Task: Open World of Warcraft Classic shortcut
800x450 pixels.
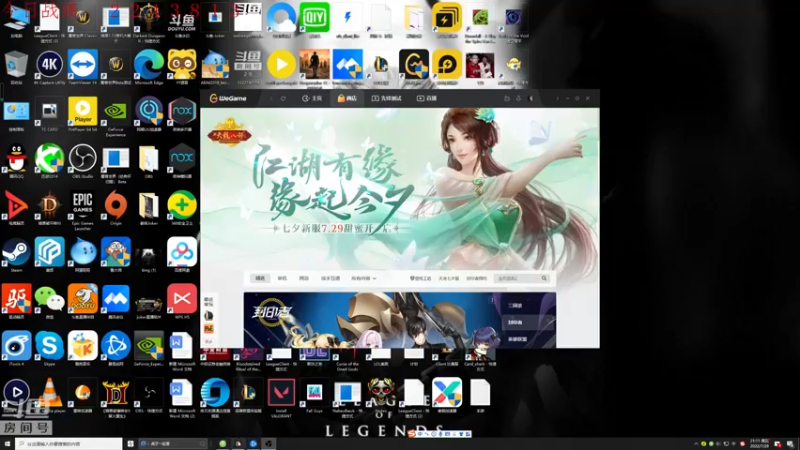Action: click(83, 20)
